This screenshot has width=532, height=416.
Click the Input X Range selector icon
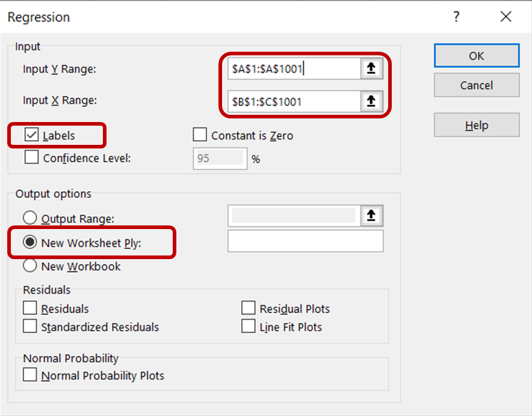pos(371,102)
